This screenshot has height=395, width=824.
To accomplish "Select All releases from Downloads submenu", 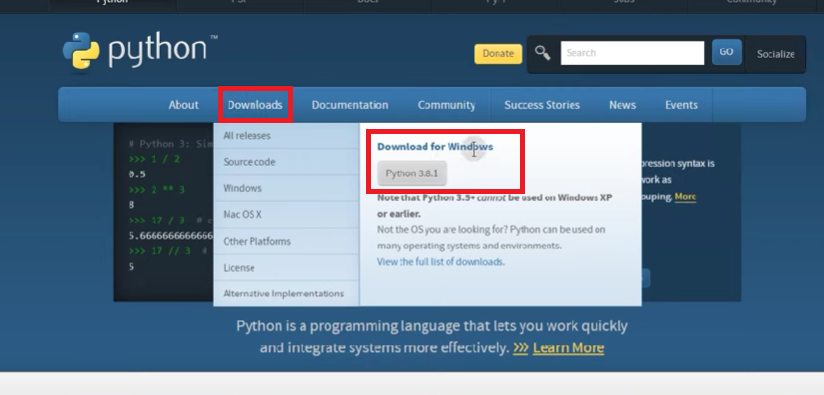I will coord(286,136).
